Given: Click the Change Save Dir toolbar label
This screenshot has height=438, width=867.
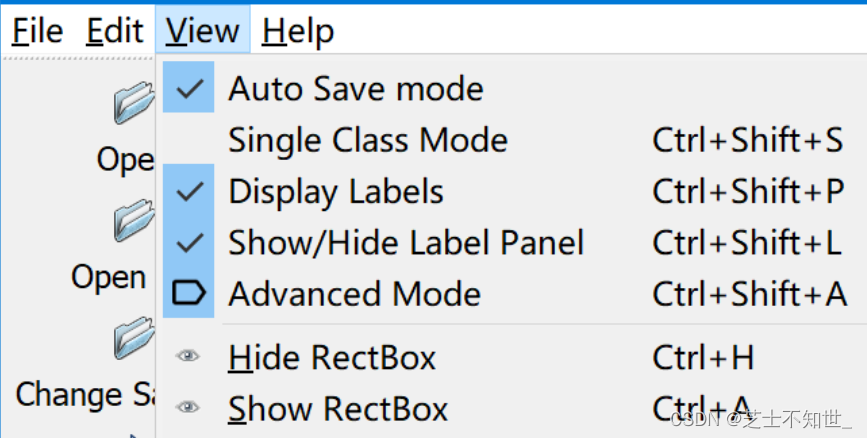Looking at the screenshot, I should (x=85, y=395).
